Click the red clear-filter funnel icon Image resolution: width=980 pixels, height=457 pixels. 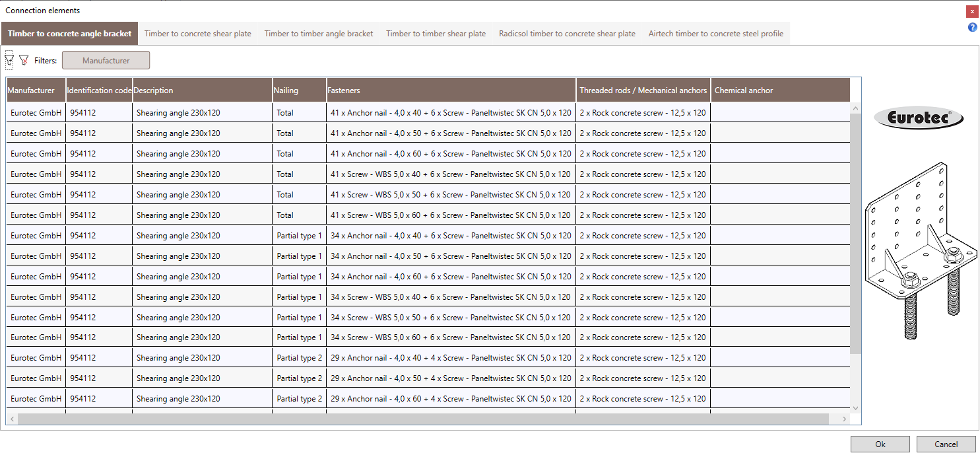(24, 60)
